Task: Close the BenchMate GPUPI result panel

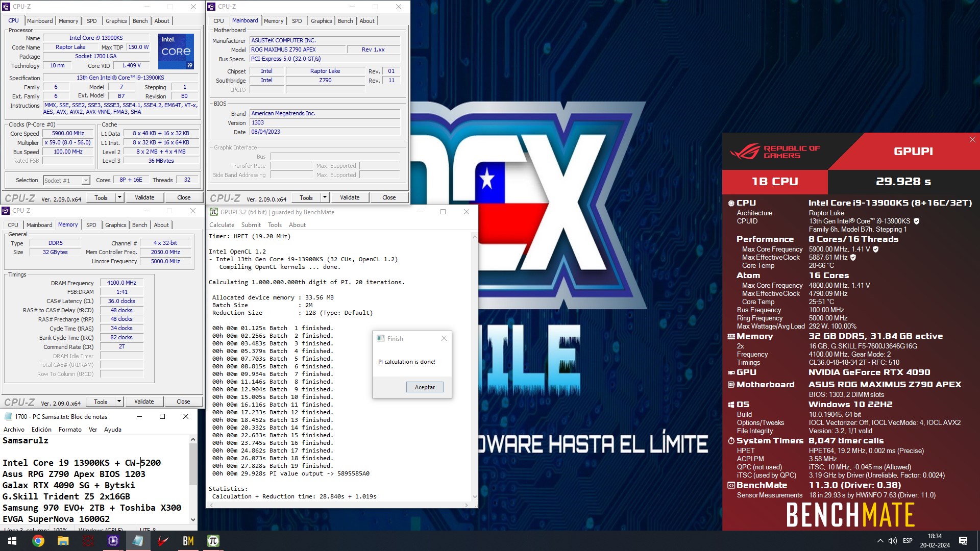Action: click(972, 139)
